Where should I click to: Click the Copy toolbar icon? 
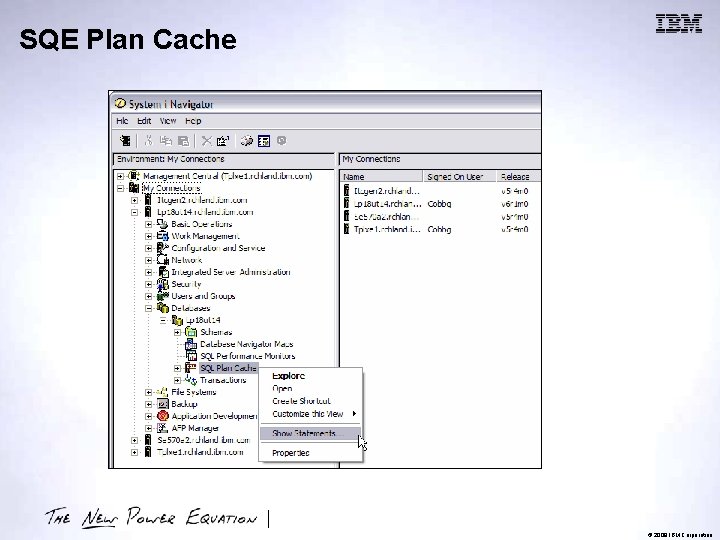pyautogui.click(x=165, y=141)
